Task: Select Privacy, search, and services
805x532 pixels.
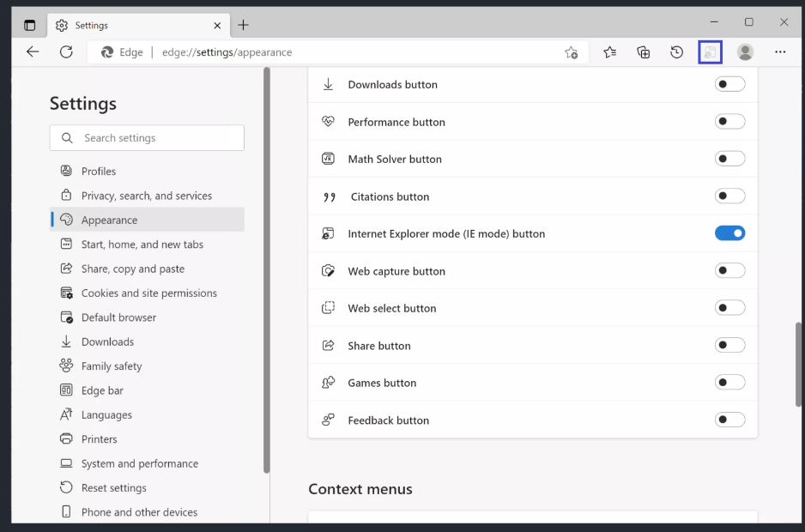Action: (x=146, y=196)
